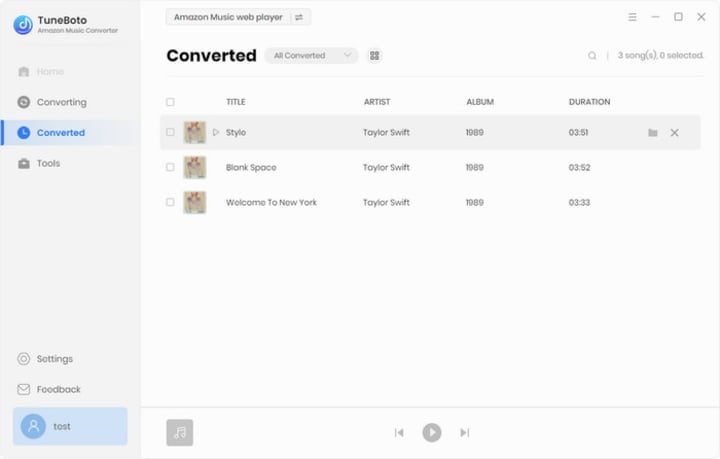
Task: Maximize the TuneBoto window
Action: pyautogui.click(x=678, y=17)
